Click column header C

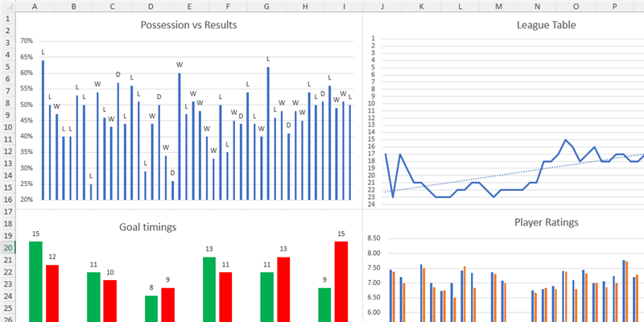pyautogui.click(x=112, y=6)
